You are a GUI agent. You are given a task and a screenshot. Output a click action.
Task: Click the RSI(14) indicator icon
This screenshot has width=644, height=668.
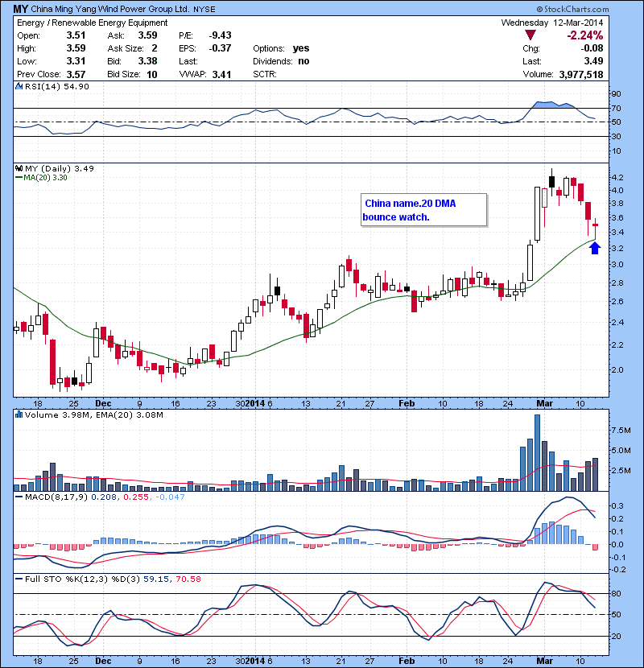click(x=19, y=86)
